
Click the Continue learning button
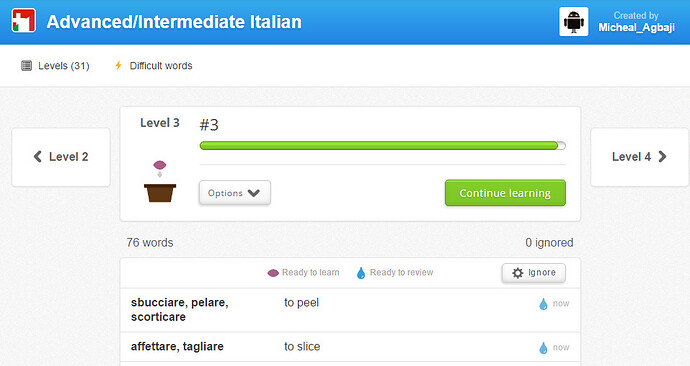[x=505, y=193]
